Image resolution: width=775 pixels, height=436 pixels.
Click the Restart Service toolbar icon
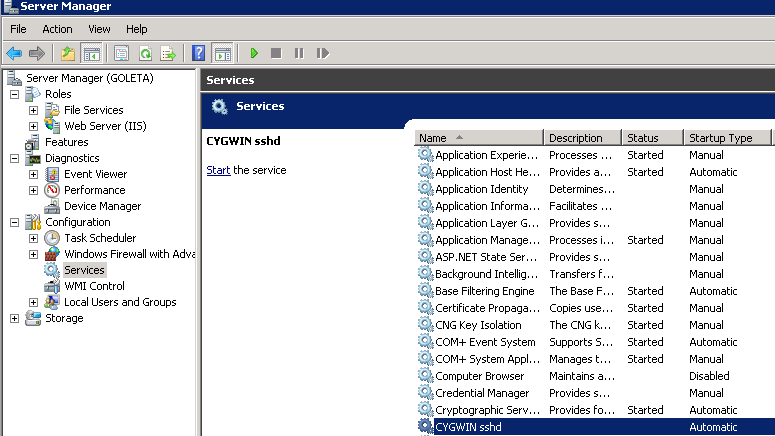click(322, 53)
